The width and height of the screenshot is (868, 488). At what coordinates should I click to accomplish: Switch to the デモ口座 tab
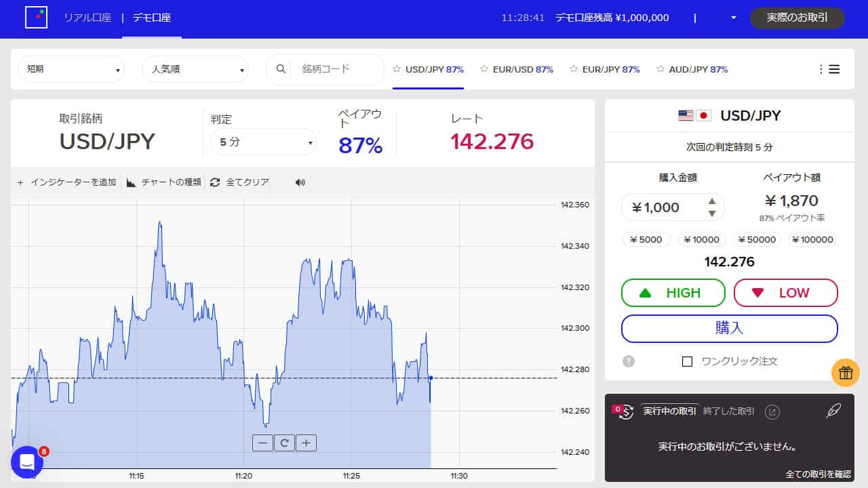[x=152, y=18]
